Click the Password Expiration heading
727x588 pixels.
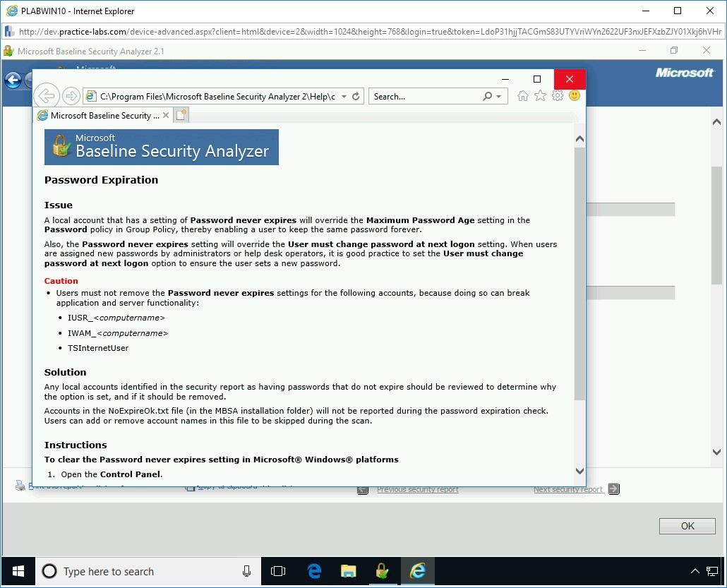click(x=101, y=180)
